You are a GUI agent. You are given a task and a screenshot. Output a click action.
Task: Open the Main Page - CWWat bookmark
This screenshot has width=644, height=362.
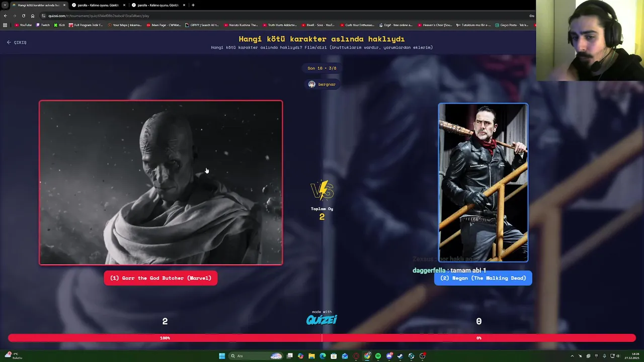[x=164, y=25]
